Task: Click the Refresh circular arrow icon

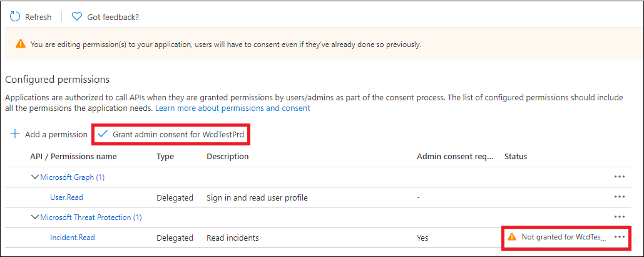Action: click(15, 17)
